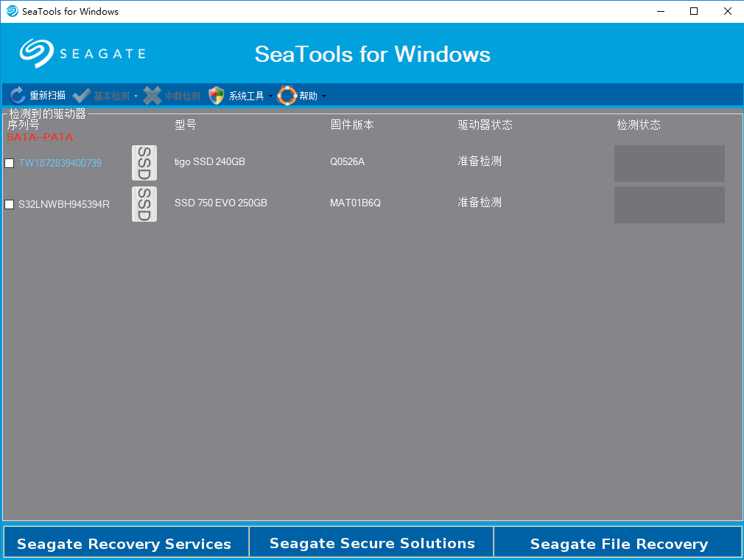The image size is (744, 560).
Task: Click the 中断检测 abort test icon
Action: coord(152,95)
